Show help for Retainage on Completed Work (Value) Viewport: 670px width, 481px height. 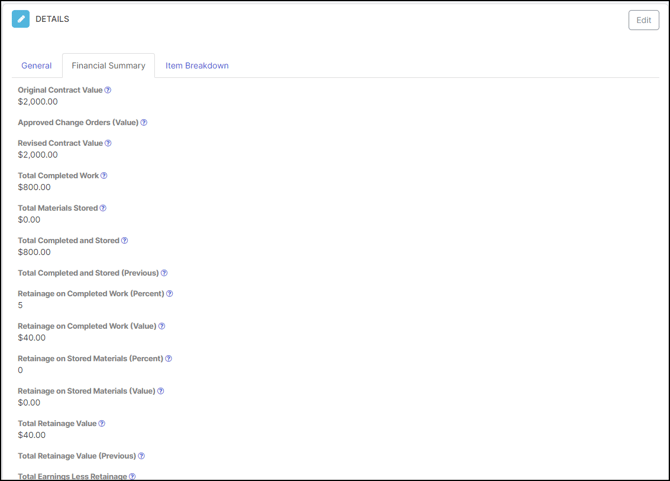click(x=162, y=326)
